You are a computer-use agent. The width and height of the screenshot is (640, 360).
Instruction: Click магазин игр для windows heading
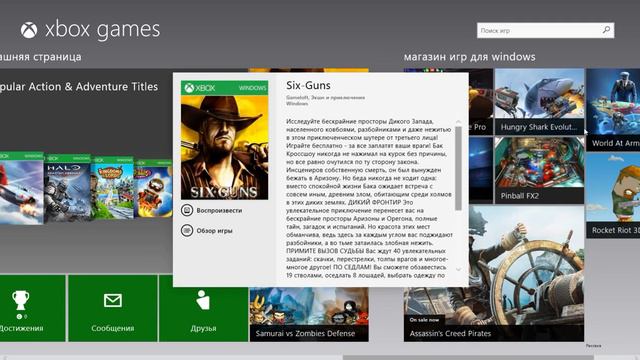tap(469, 57)
